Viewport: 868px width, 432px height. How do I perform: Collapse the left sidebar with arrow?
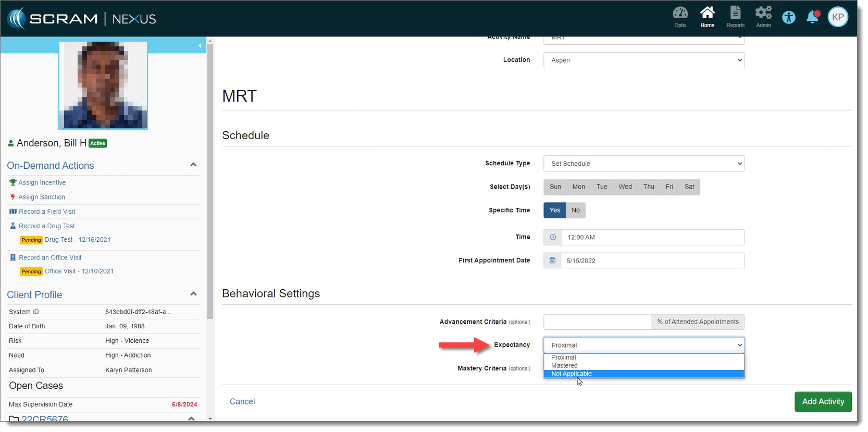[x=200, y=46]
